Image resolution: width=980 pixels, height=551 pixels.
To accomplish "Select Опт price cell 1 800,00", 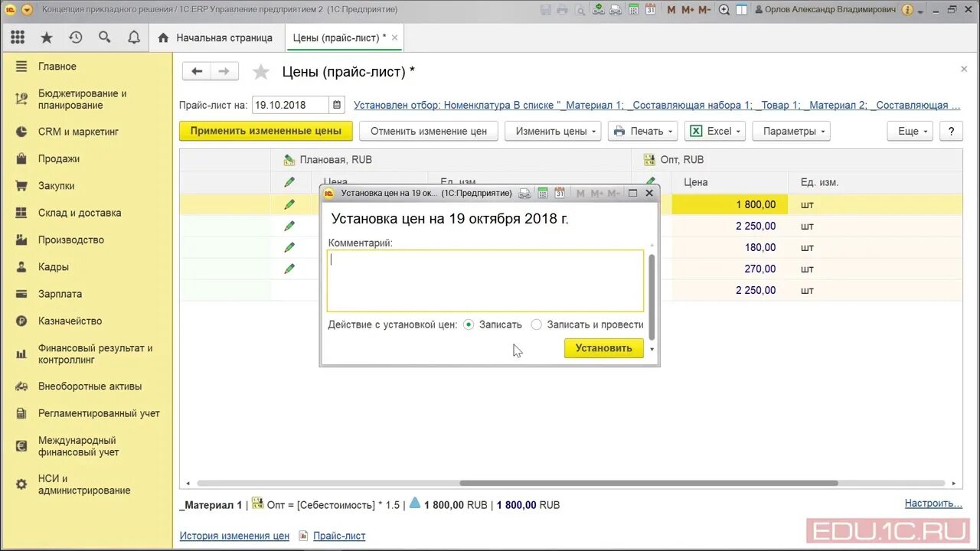I will pyautogui.click(x=730, y=204).
